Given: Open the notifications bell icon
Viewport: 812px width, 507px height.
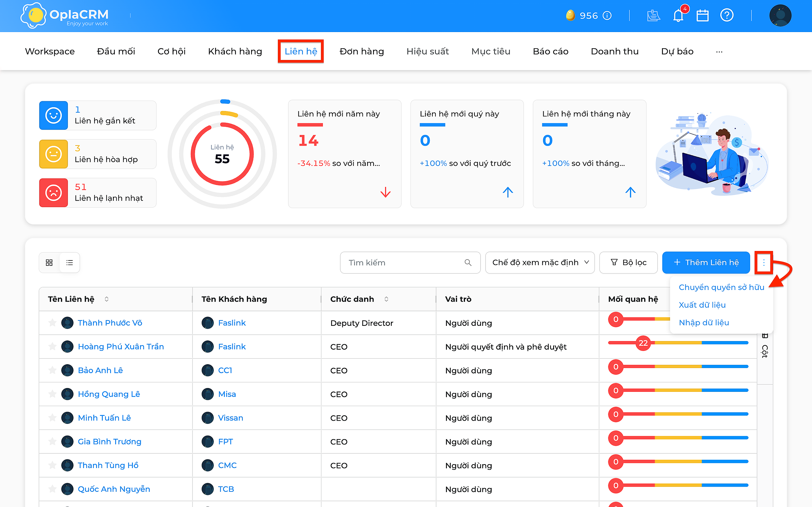Looking at the screenshot, I should pyautogui.click(x=678, y=16).
